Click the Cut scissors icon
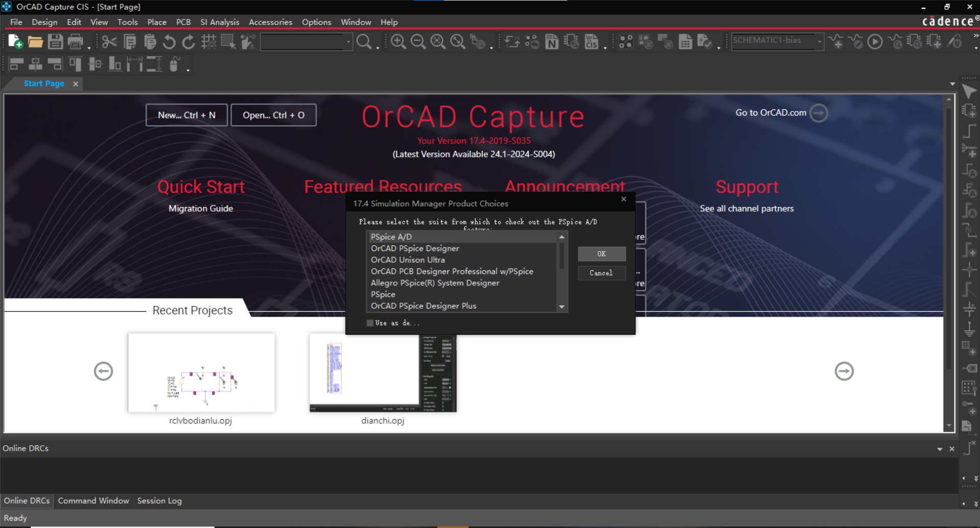Image resolution: width=980 pixels, height=528 pixels. coord(109,41)
